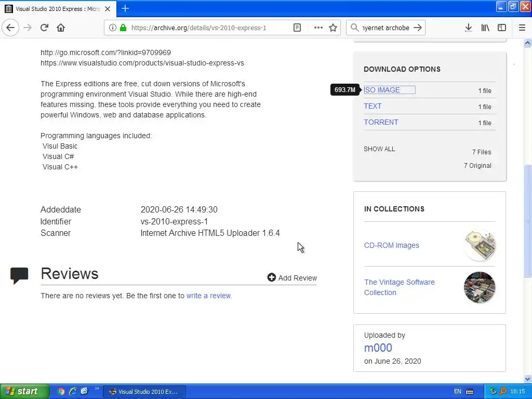Click the third quick launch icon
Screen dimensions: 532x399
[84, 391]
